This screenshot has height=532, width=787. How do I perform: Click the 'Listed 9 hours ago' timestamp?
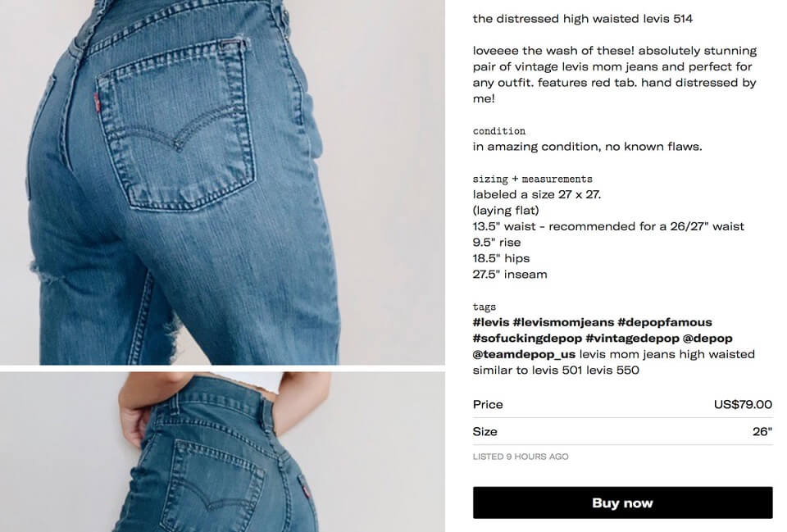[521, 457]
